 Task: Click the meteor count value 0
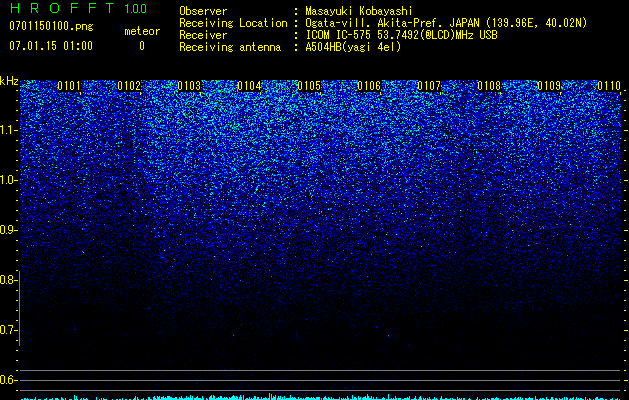click(x=142, y=46)
